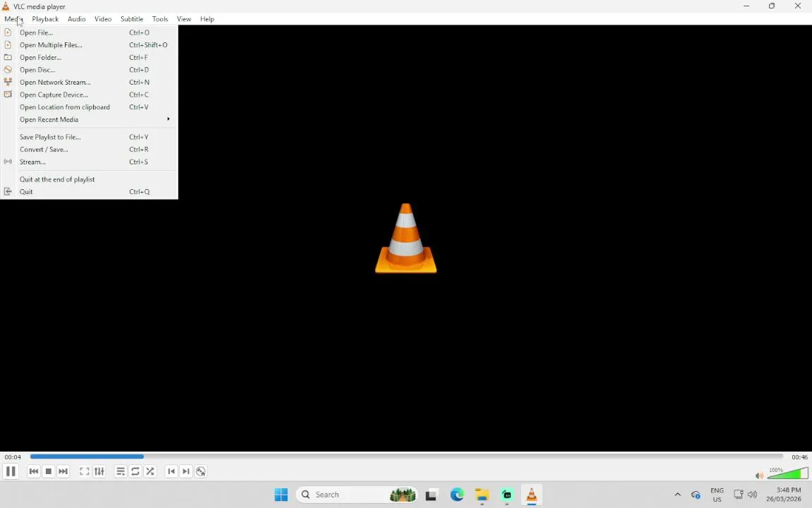Select Open Folder... menu entry
This screenshot has height=508, width=812.
(89, 58)
